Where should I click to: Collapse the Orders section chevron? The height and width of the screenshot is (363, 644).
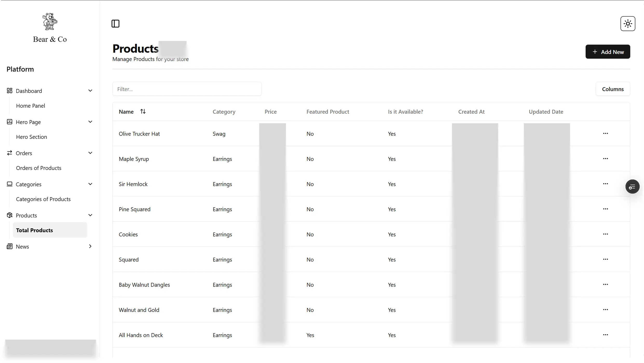click(x=90, y=153)
